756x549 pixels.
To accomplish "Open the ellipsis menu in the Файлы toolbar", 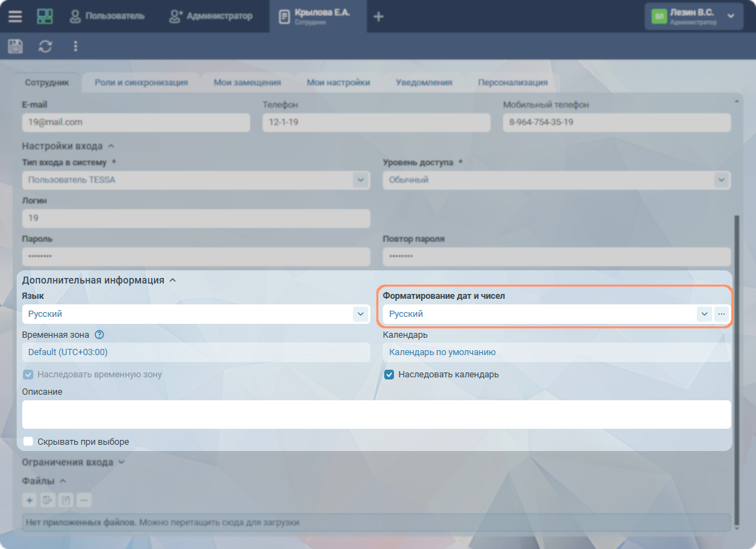I will (84, 500).
